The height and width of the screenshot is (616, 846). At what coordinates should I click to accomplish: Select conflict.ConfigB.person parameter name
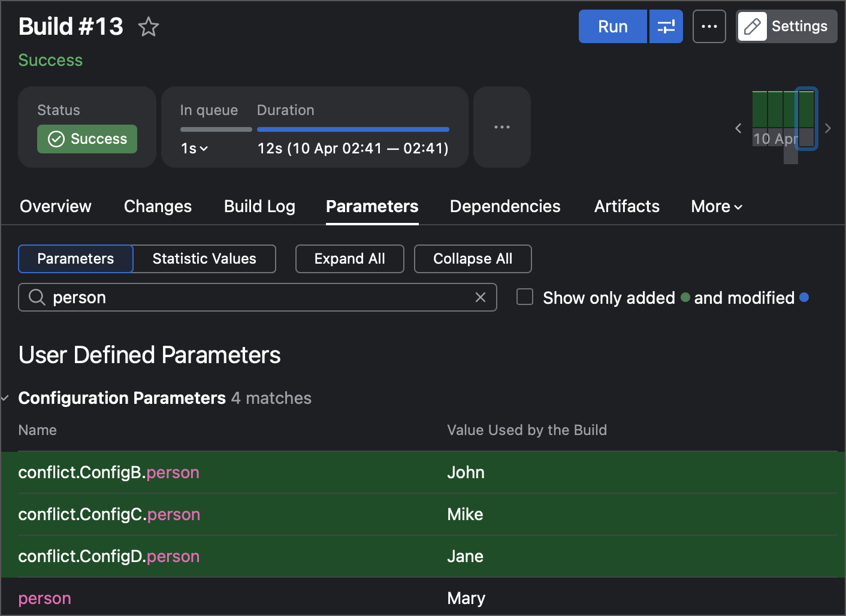click(109, 472)
